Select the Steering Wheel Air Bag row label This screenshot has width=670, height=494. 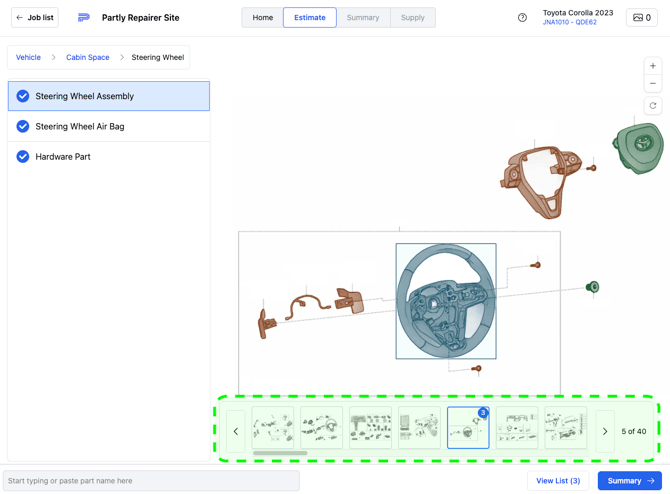[80, 126]
